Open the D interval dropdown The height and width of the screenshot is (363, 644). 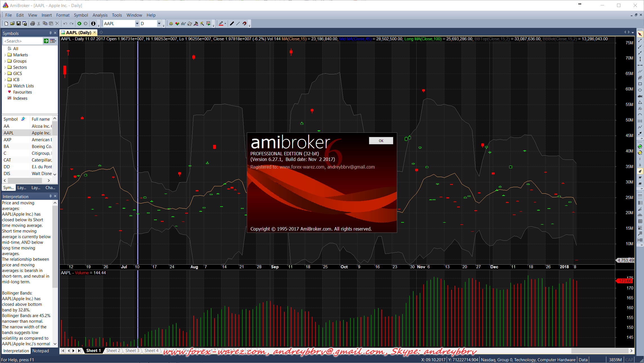(159, 24)
